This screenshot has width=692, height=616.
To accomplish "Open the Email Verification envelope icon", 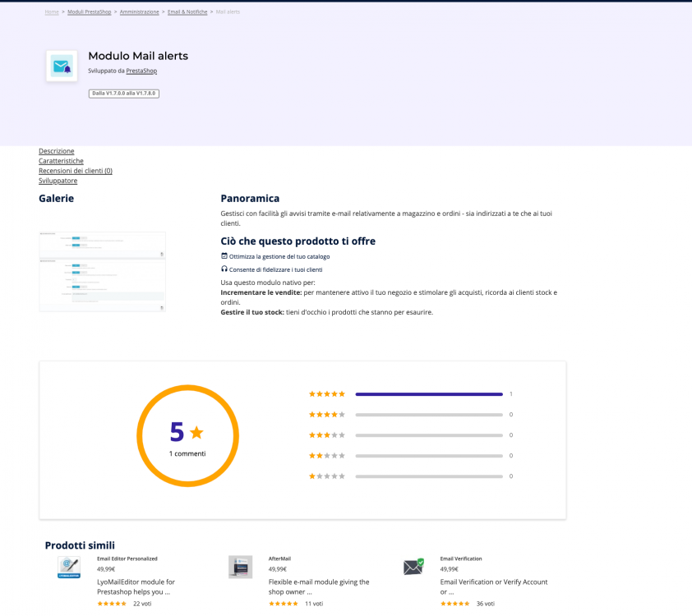I will pyautogui.click(x=413, y=567).
